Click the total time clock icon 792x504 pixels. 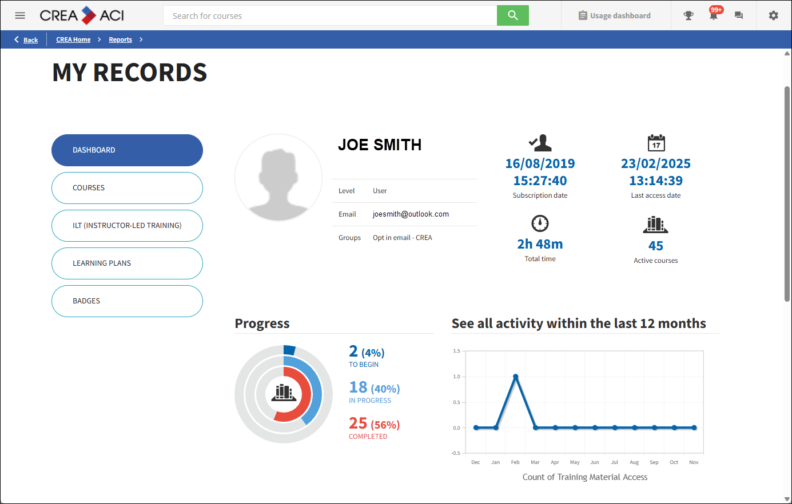[540, 223]
